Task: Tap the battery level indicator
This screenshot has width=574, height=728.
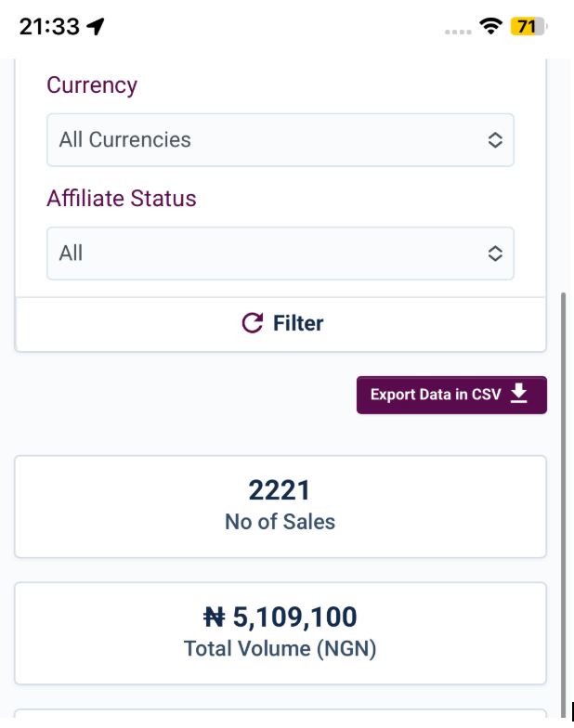Action: (528, 27)
